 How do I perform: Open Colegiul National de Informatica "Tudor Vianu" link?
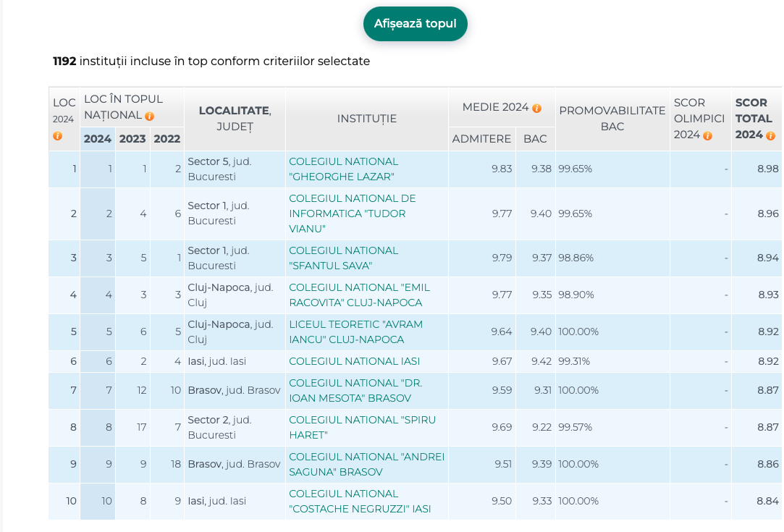tap(353, 214)
